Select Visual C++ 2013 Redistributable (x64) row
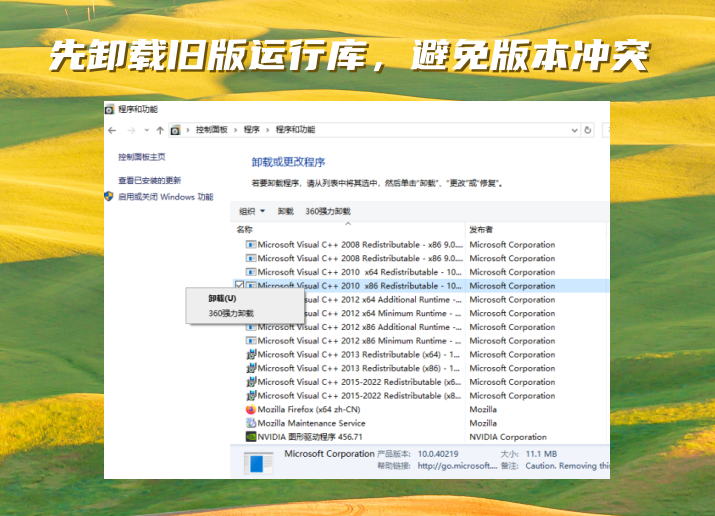Screen dimensions: 715x516 coord(421,355)
